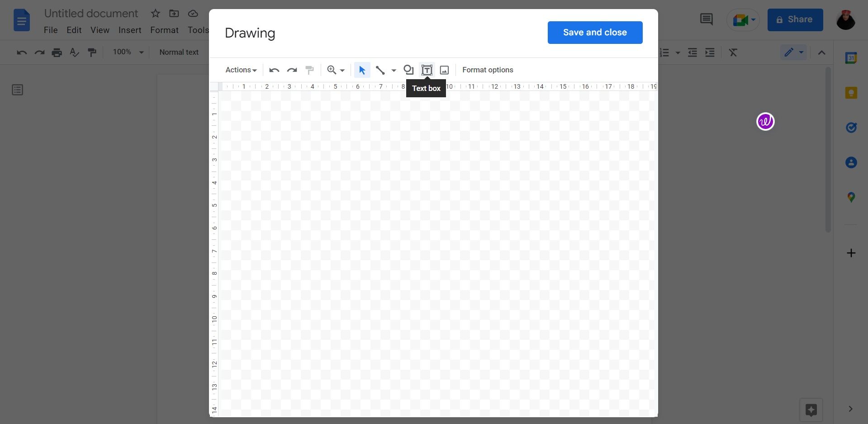
Task: Insert an image via the Image icon
Action: tap(445, 70)
